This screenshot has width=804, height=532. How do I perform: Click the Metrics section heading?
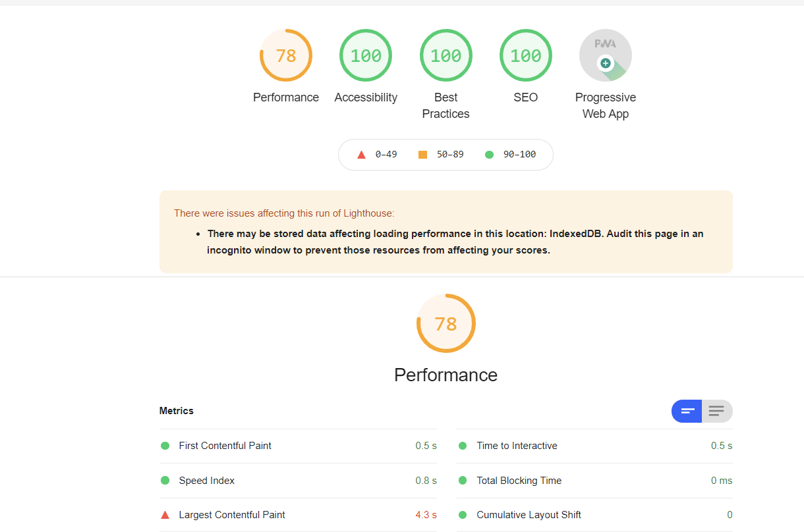[x=177, y=411]
